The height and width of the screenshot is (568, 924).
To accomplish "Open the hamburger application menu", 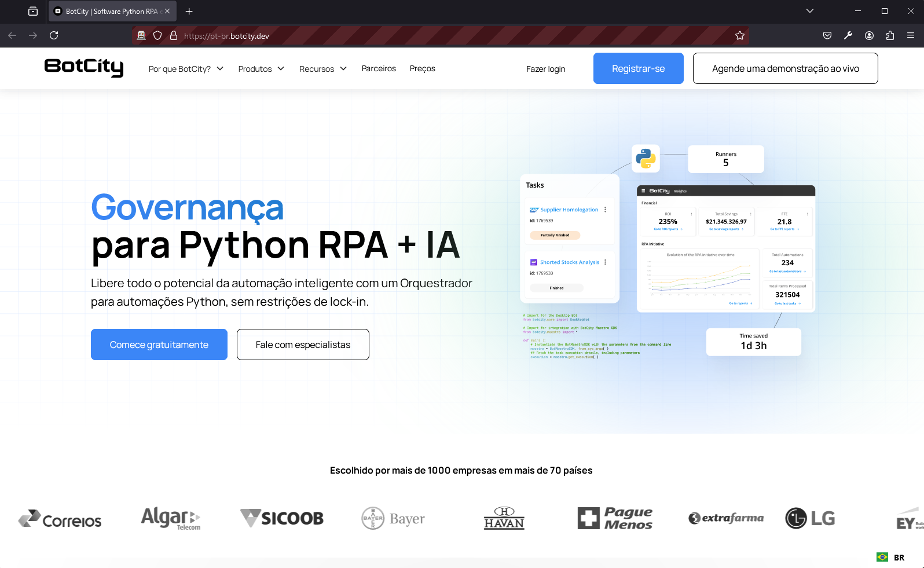I will tap(911, 35).
